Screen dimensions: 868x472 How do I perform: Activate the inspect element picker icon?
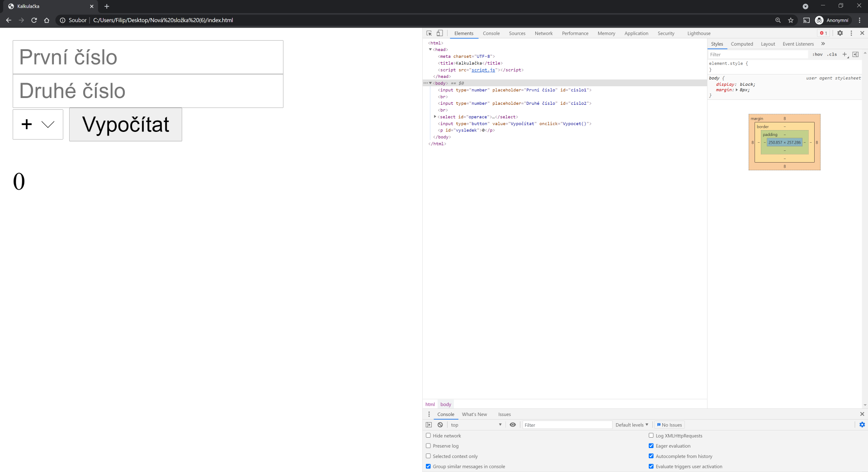tap(429, 33)
